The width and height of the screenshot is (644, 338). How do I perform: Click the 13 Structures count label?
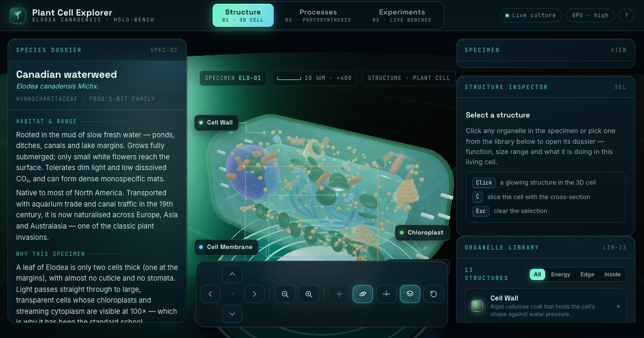(x=486, y=274)
